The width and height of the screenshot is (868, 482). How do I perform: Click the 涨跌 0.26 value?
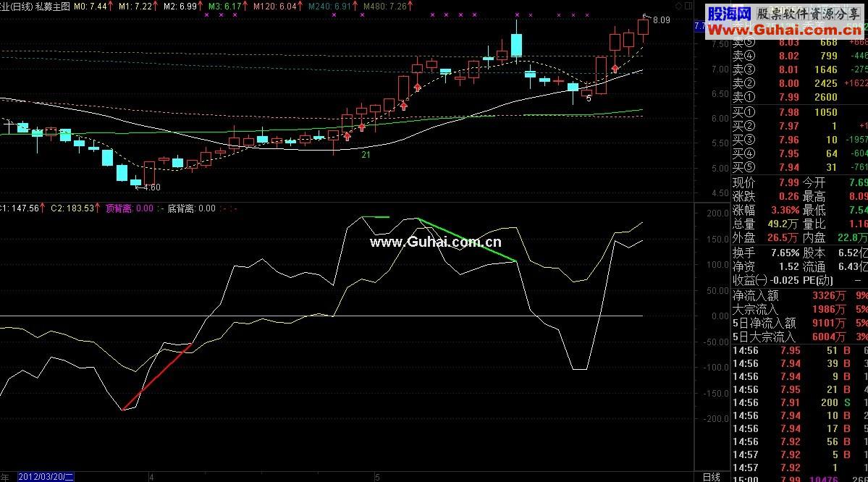[789, 196]
